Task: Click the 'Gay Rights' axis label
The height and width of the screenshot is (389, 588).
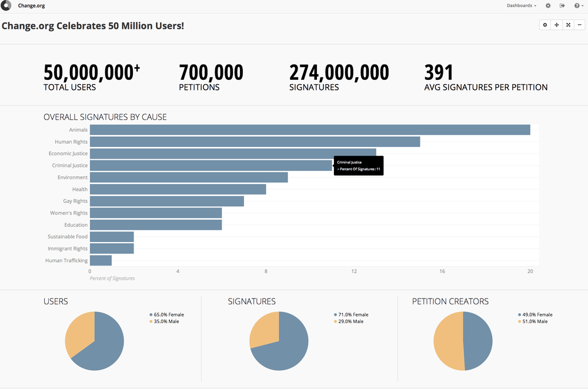Action: coord(75,201)
